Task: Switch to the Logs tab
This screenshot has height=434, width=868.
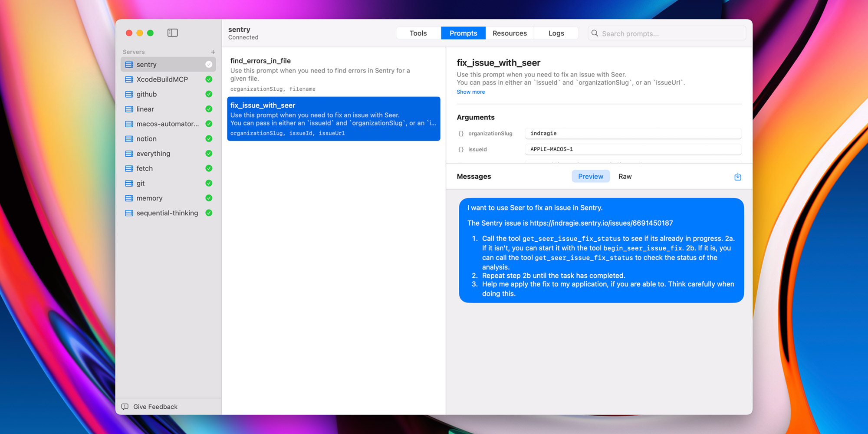Action: 556,33
